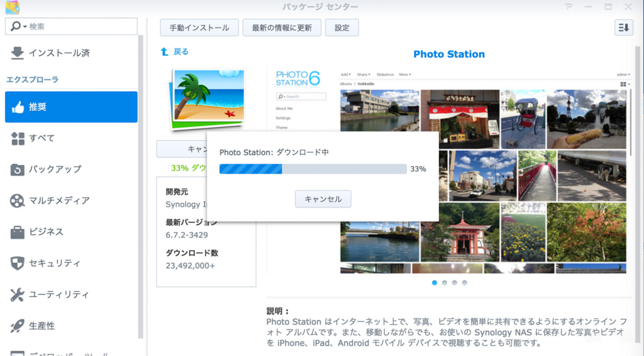Click the thumbs-up icon for 推奨
This screenshot has width=644, height=356.
tap(18, 107)
